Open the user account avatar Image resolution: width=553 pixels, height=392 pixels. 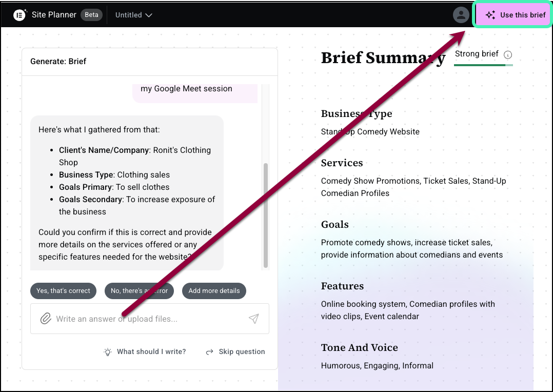click(x=461, y=15)
